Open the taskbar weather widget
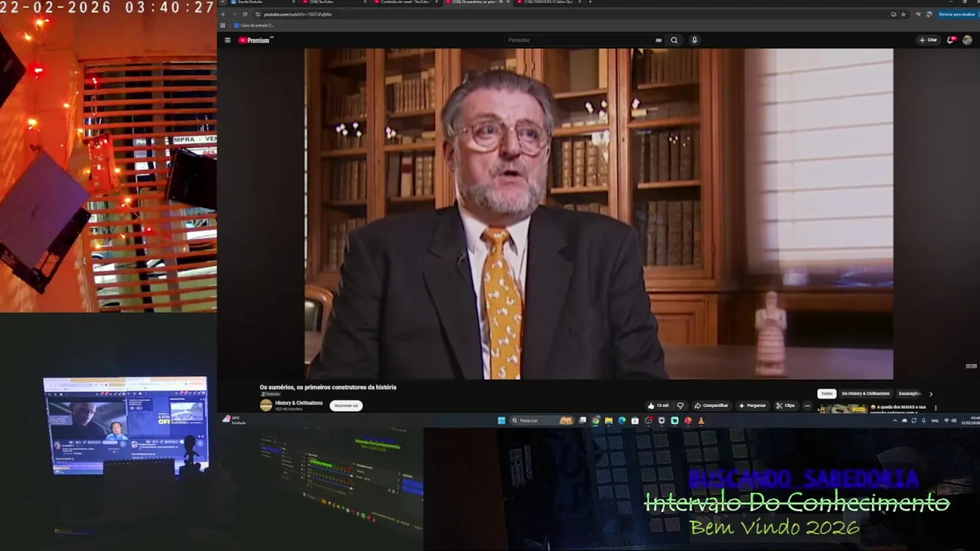The height and width of the screenshot is (551, 980). point(234,419)
